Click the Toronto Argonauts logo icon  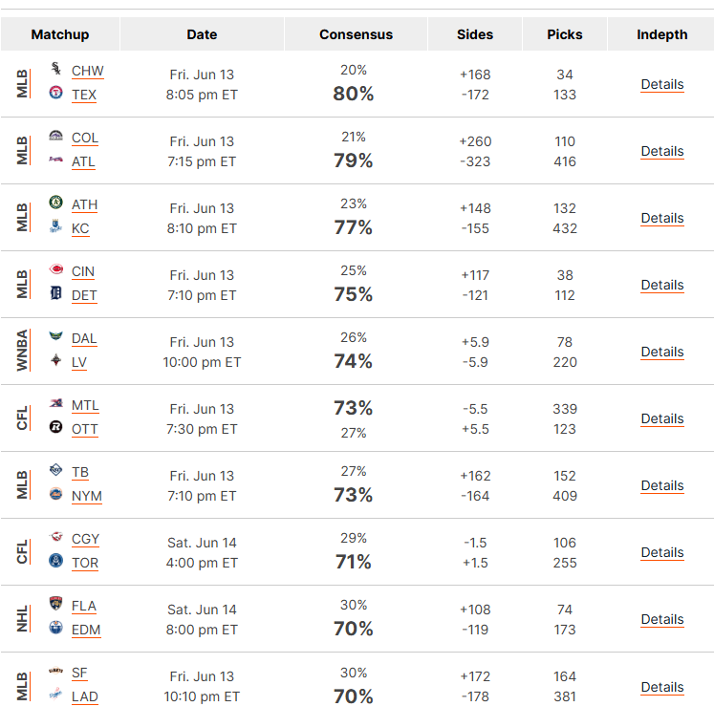pos(55,561)
